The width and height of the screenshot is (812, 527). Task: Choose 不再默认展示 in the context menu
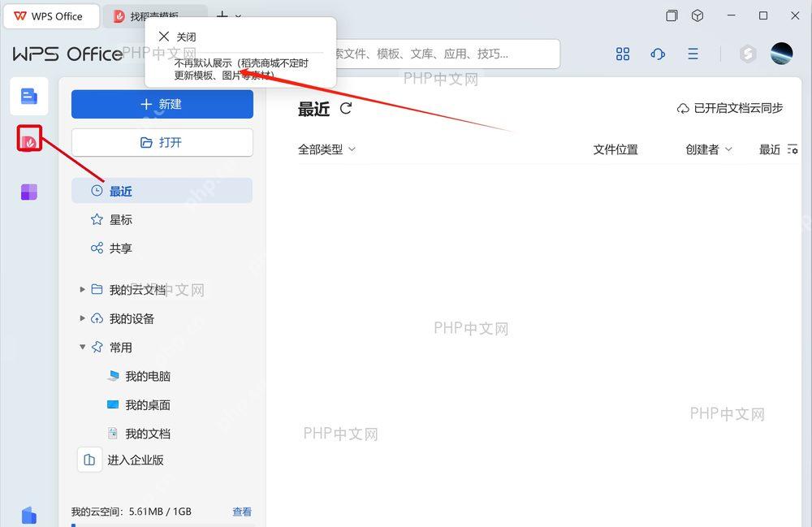(x=241, y=69)
